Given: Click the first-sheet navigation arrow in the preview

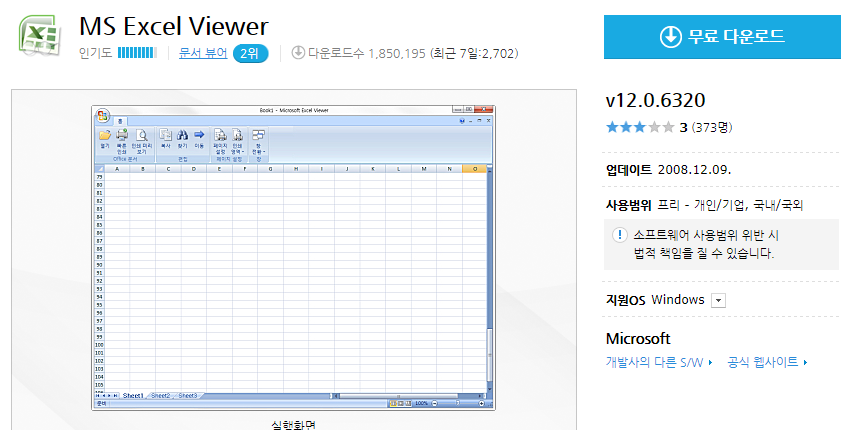Looking at the screenshot, I should (x=98, y=396).
